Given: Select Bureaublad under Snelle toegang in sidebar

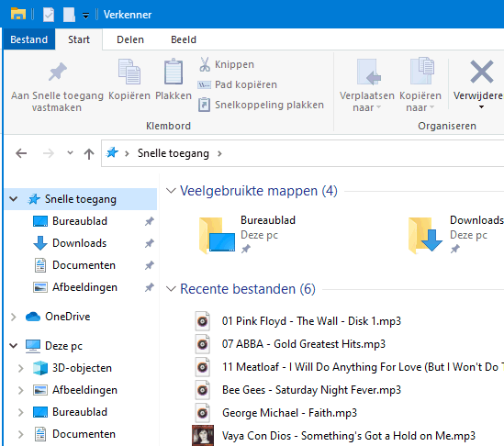Looking at the screenshot, I should tap(79, 221).
